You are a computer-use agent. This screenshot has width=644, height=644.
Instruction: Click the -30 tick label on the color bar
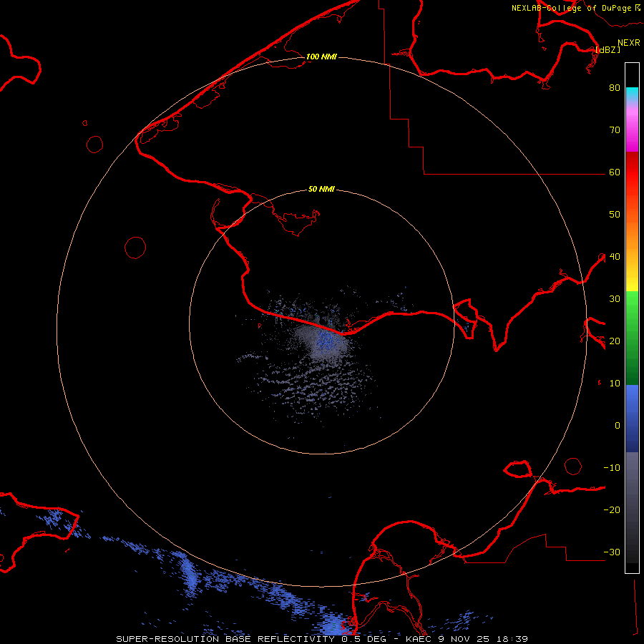612,552
